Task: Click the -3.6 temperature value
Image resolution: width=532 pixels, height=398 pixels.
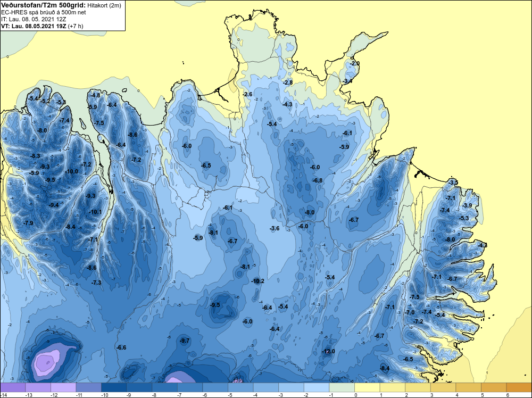Action: click(275, 229)
